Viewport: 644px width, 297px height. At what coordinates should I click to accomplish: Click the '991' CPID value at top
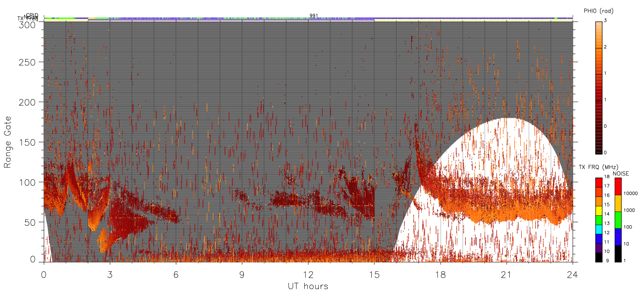click(314, 16)
